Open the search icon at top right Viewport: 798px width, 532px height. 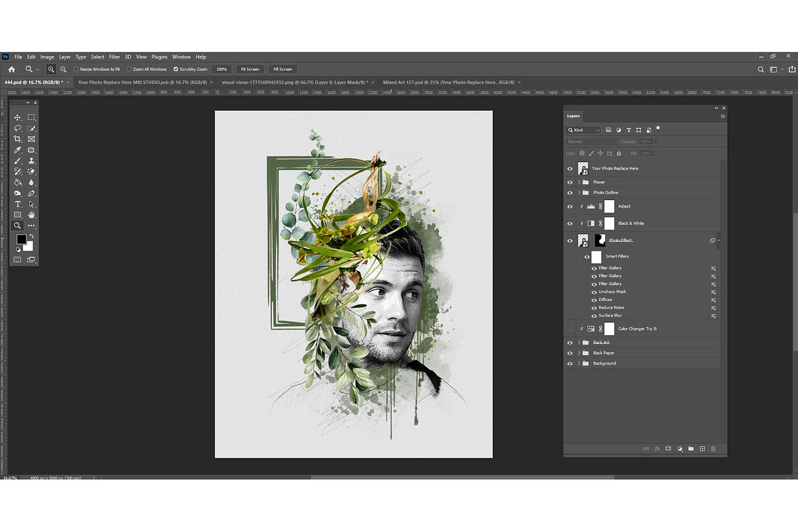click(x=761, y=69)
